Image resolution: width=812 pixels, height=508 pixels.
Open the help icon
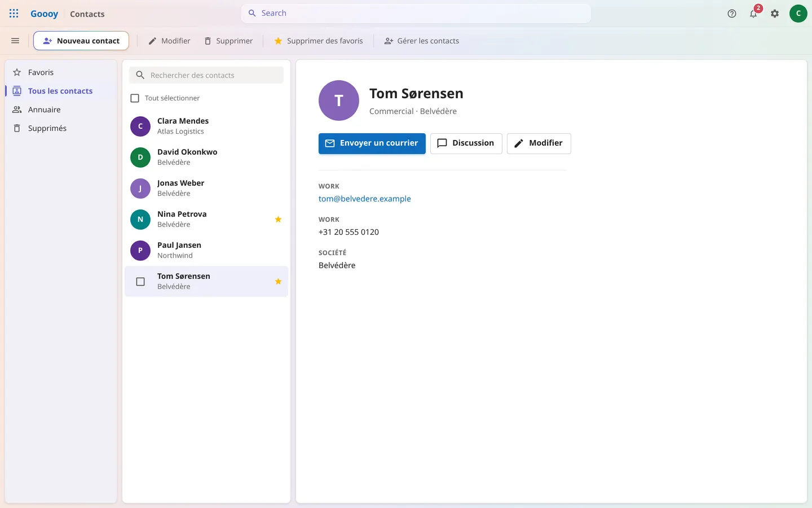click(732, 14)
